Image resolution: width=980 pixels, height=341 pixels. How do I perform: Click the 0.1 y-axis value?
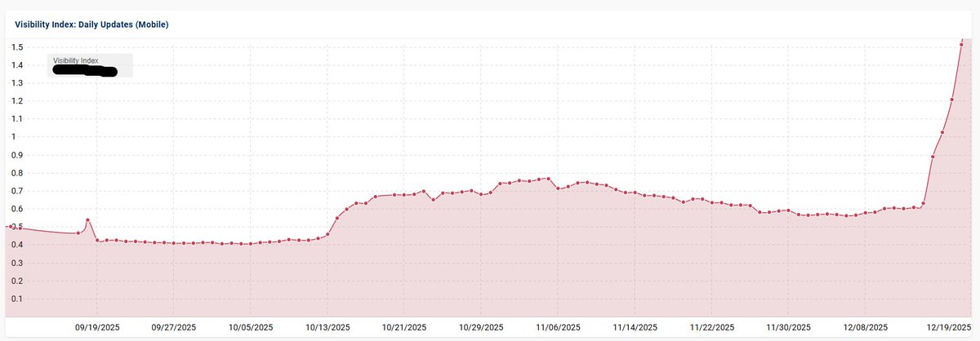tap(16, 299)
